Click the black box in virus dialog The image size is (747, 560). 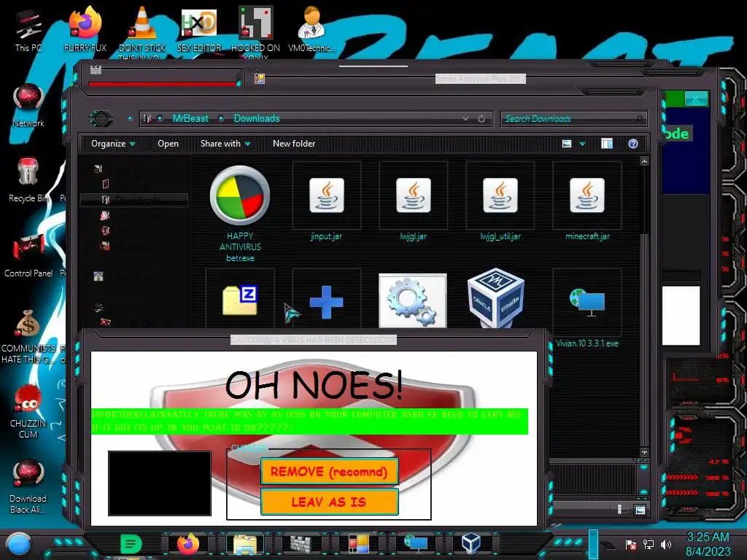click(160, 483)
